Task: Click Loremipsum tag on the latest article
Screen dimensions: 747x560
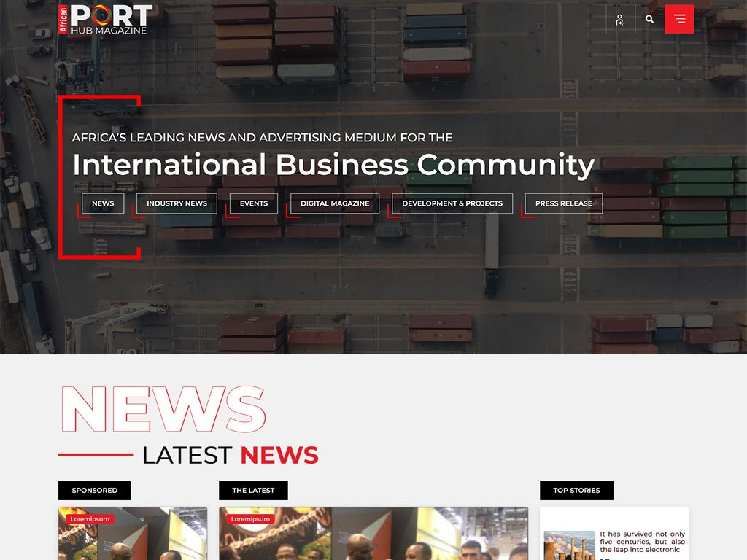Action: pyautogui.click(x=250, y=518)
